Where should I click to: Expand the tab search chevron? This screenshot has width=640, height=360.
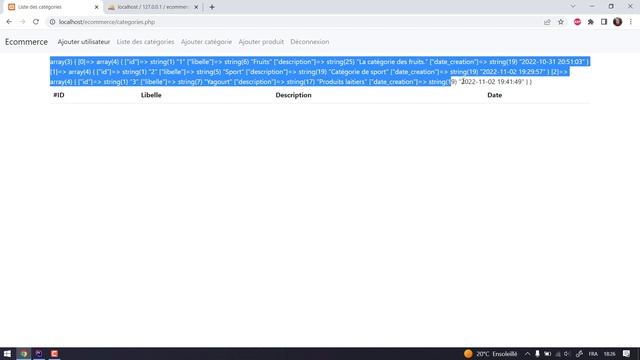(573, 6)
